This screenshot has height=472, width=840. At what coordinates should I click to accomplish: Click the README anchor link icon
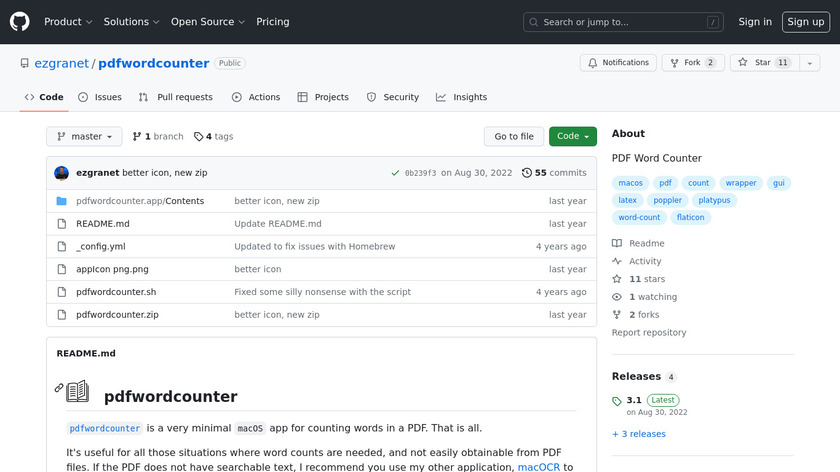(59, 388)
